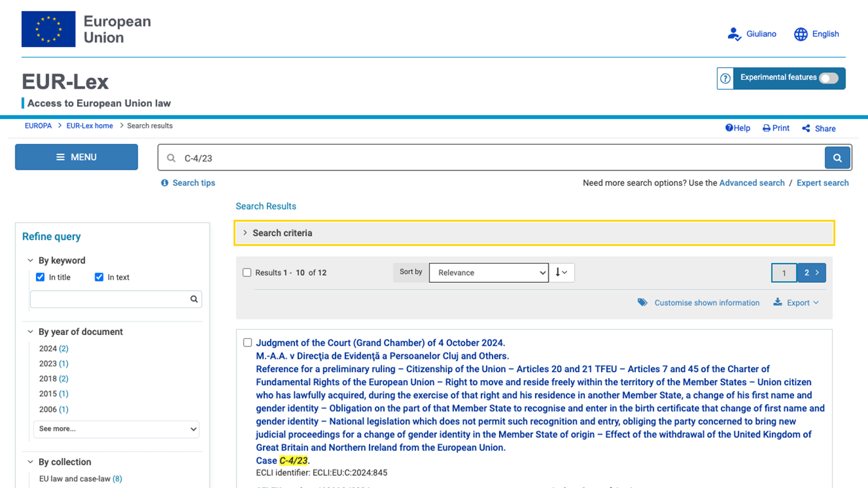Filter by year 2018
This screenshot has height=488, width=868.
click(x=53, y=379)
